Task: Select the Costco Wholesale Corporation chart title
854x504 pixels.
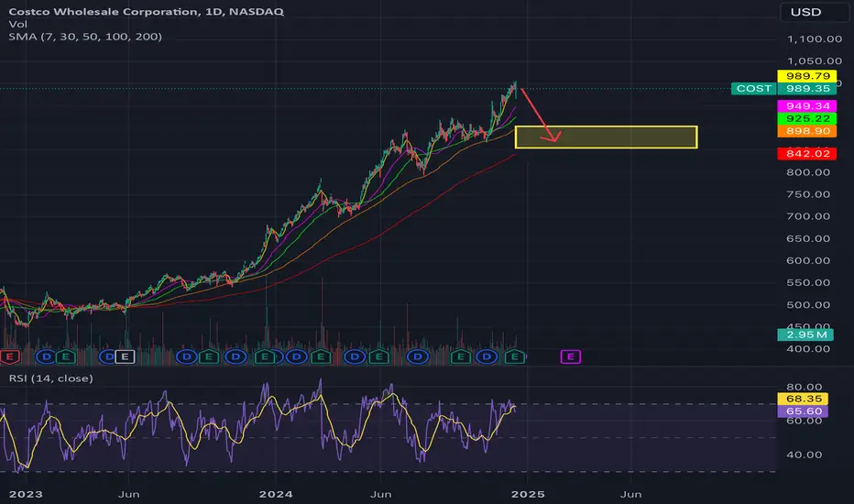Action: pos(146,11)
